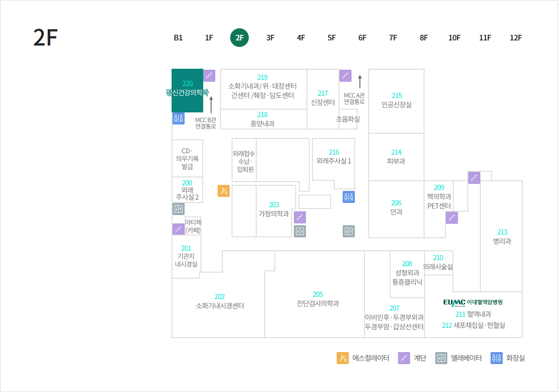This screenshot has height=392, width=558.
Task: Click the 아티제 (카페) label
Action: pos(193,226)
